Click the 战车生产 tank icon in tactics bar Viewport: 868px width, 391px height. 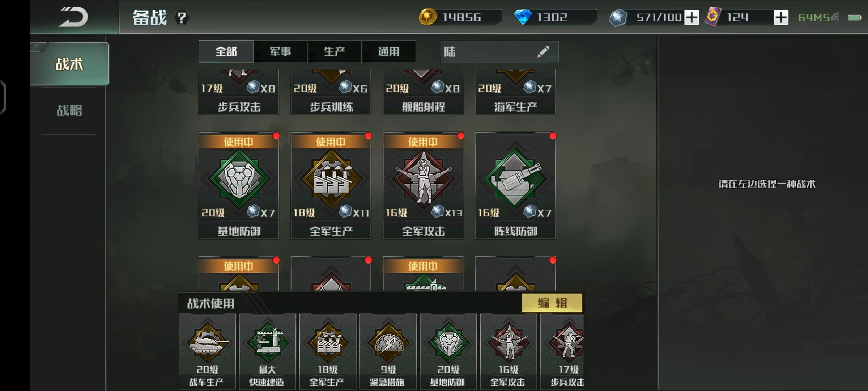pos(207,352)
